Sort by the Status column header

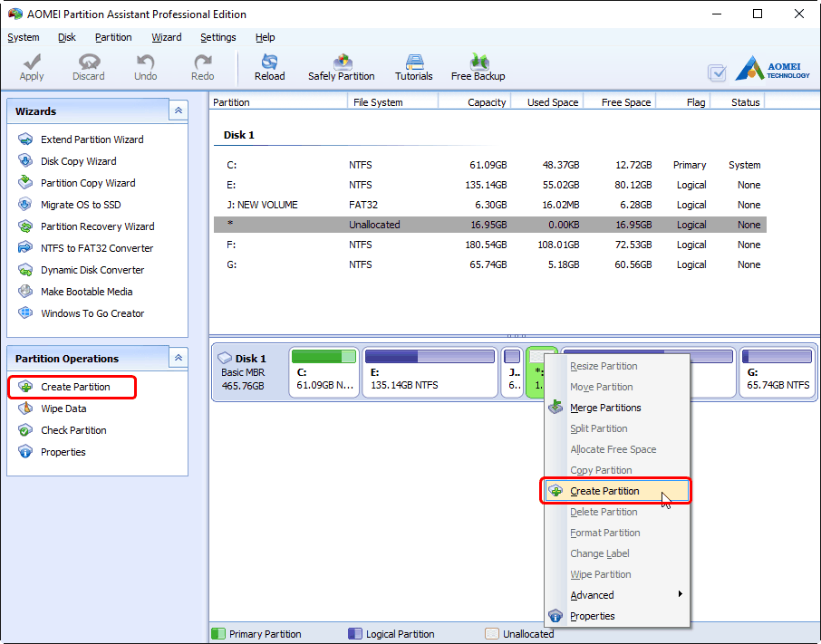738,102
